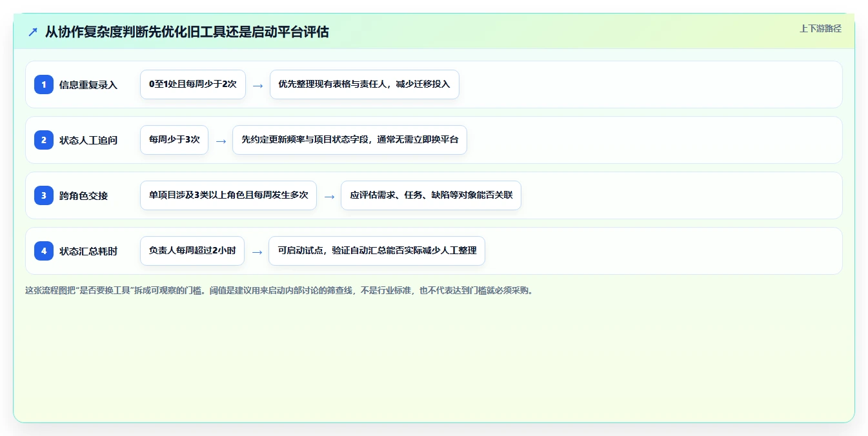Select the step 3 number badge
The width and height of the screenshot is (868, 436).
[x=44, y=195]
